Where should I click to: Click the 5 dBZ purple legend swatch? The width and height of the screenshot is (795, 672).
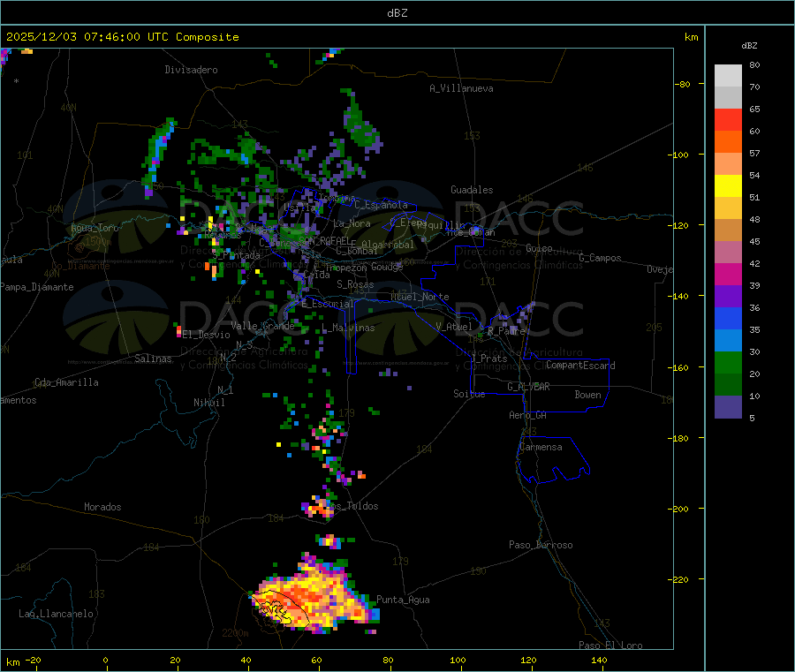point(728,407)
